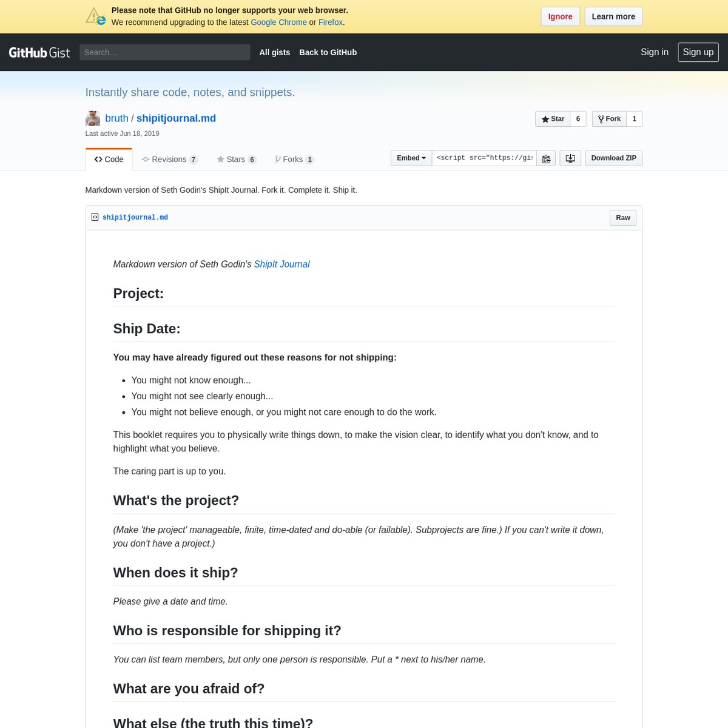Viewport: 728px width, 728px height.
Task: Click the star icon on the Star button
Action: [545, 118]
